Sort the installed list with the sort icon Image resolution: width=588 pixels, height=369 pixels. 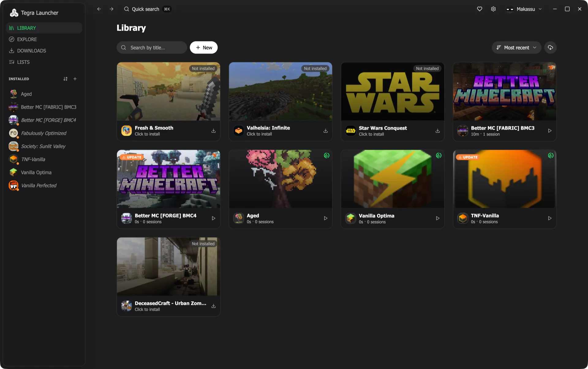click(x=65, y=79)
